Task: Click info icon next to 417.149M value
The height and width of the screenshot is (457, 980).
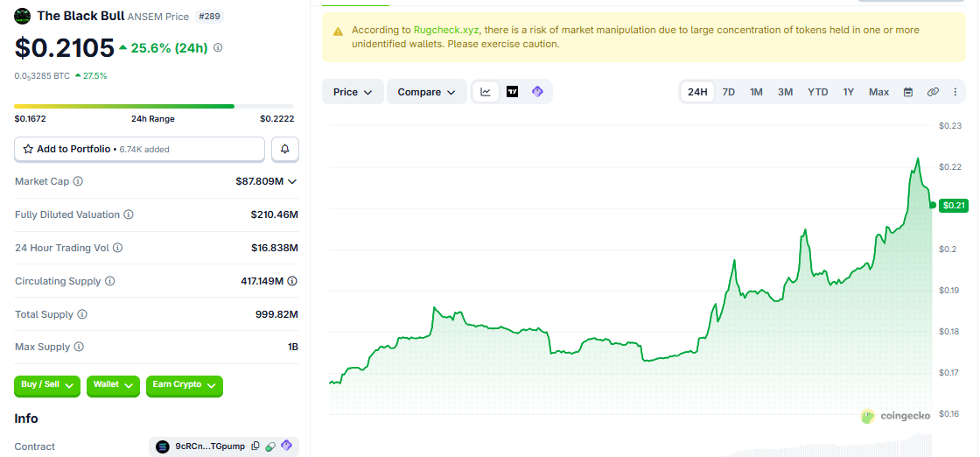Action: tap(292, 281)
